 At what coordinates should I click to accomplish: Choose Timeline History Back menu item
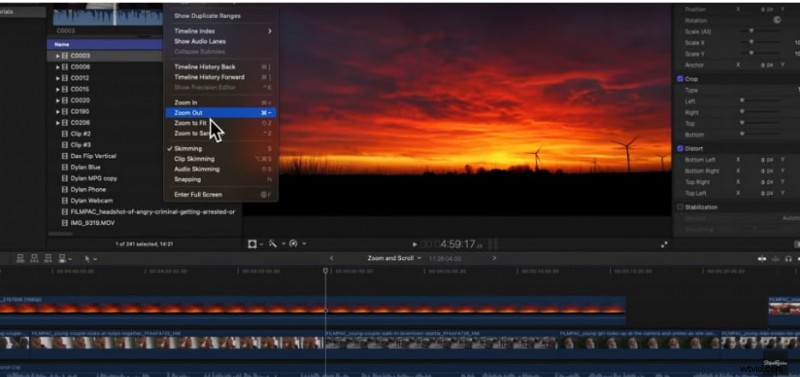click(x=220, y=67)
